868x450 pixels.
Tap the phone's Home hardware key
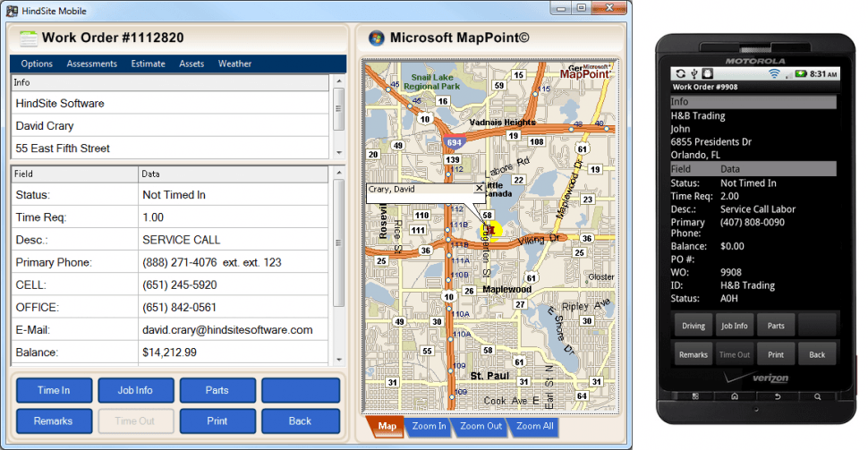(735, 396)
